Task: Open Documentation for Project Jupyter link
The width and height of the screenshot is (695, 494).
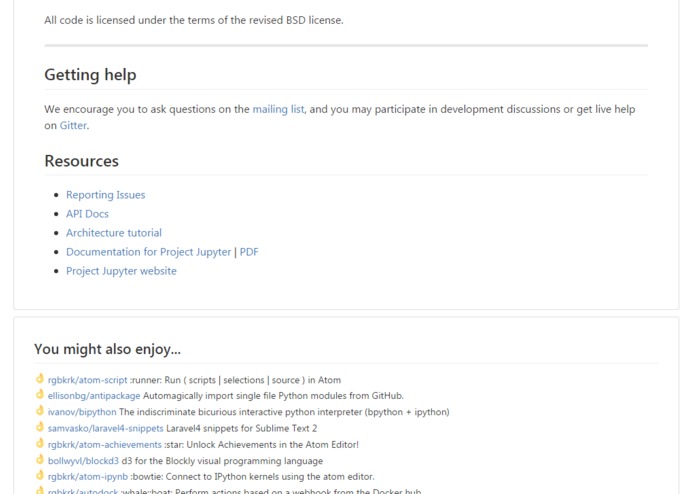Action: tap(148, 252)
